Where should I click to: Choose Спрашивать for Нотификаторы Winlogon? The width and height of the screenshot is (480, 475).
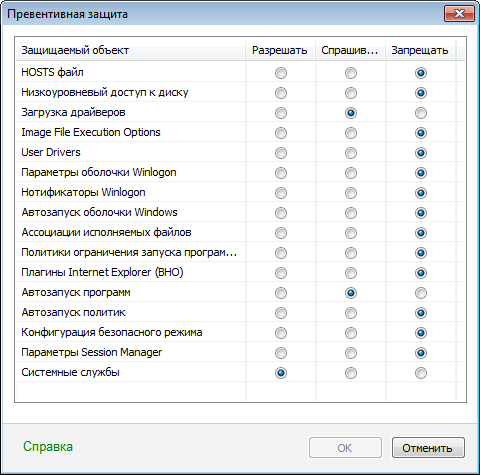[351, 193]
